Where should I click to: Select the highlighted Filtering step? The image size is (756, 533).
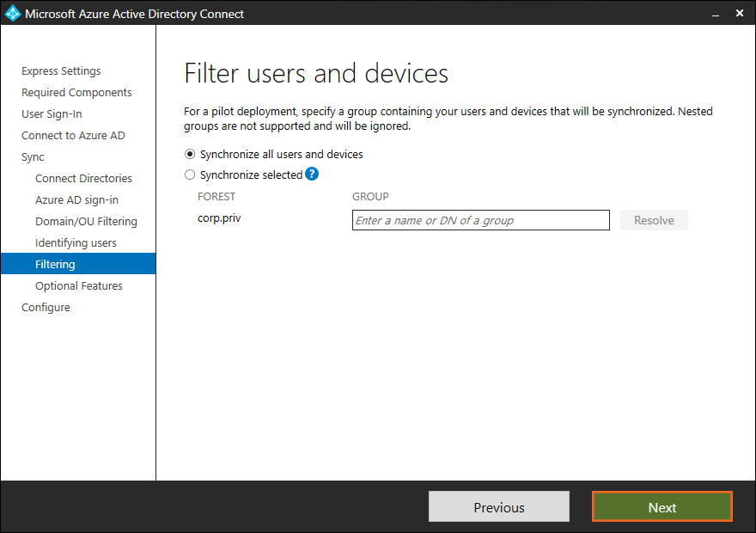coord(55,265)
